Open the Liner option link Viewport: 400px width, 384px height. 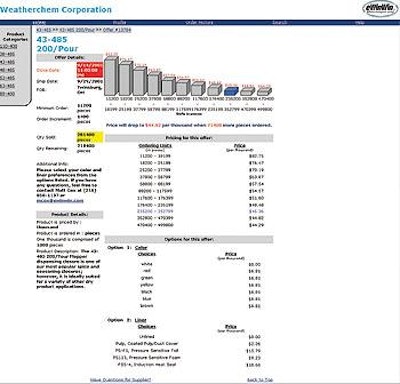click(x=140, y=320)
